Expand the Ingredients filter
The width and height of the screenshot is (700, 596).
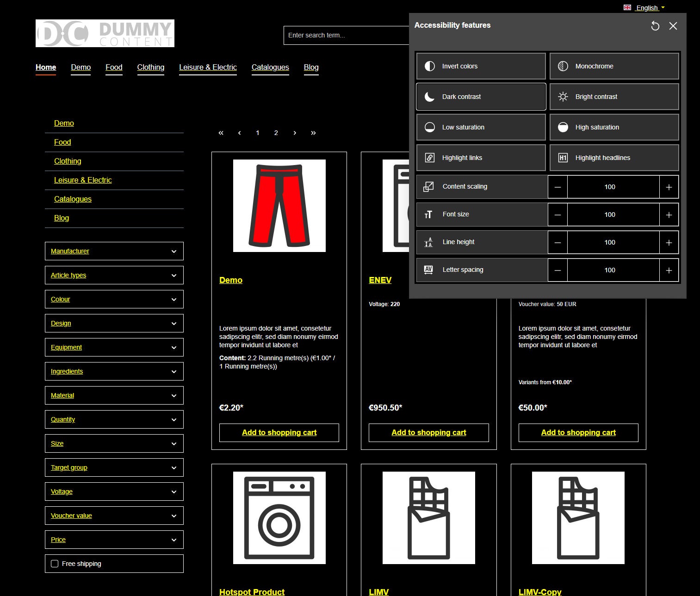[114, 371]
